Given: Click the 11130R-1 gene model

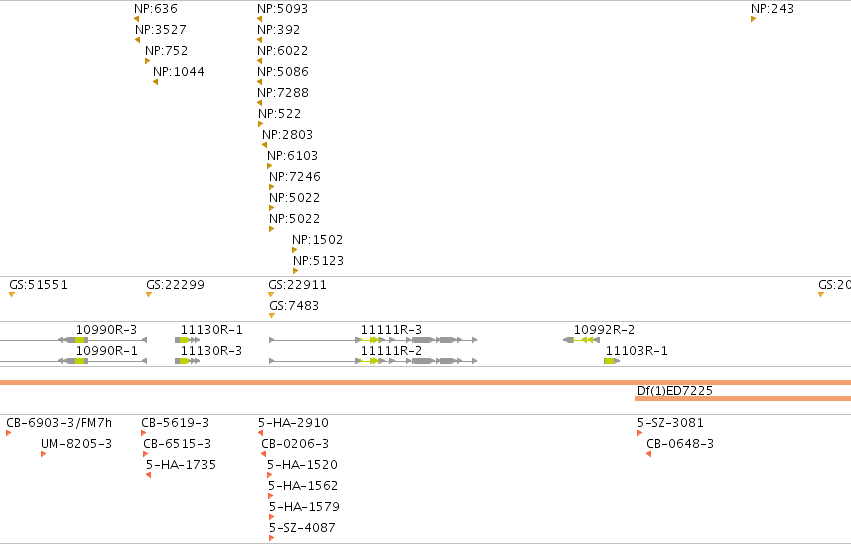Looking at the screenshot, I should click(x=188, y=340).
